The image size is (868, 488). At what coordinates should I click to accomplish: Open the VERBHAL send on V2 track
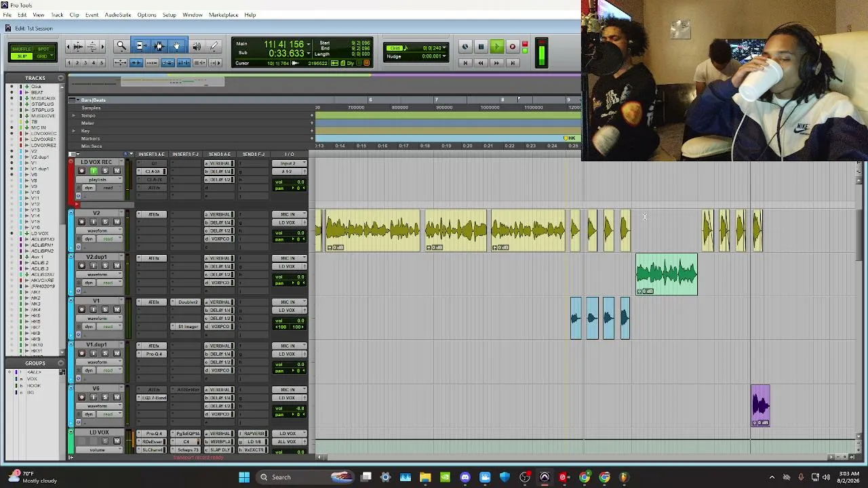coord(220,215)
